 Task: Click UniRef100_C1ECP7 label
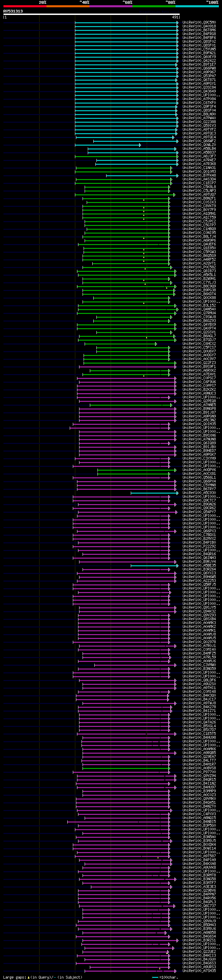point(199,183)
